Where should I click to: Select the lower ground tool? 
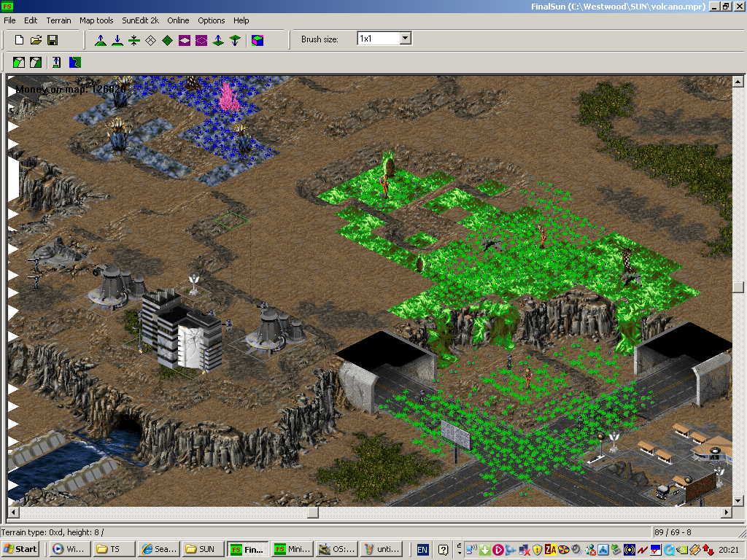[117, 41]
